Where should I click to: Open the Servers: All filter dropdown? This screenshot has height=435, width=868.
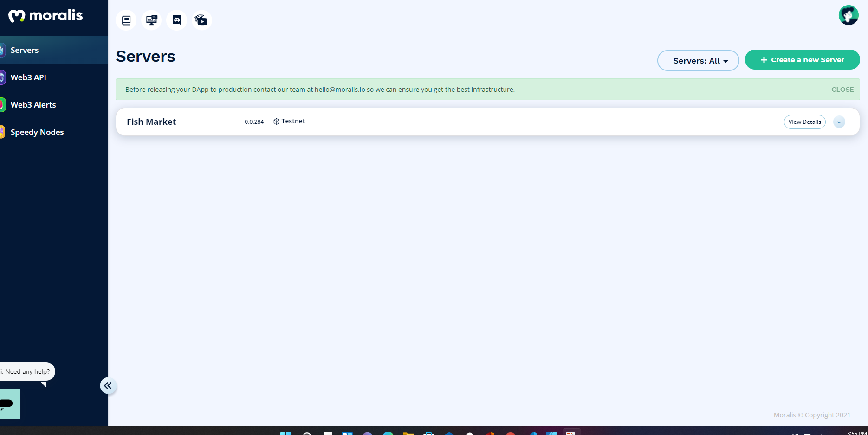[x=698, y=61]
